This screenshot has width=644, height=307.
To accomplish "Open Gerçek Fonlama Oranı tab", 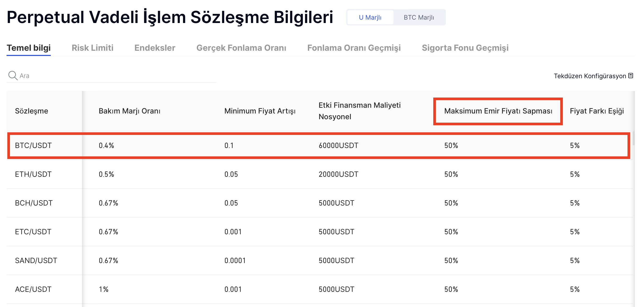I will tap(241, 48).
